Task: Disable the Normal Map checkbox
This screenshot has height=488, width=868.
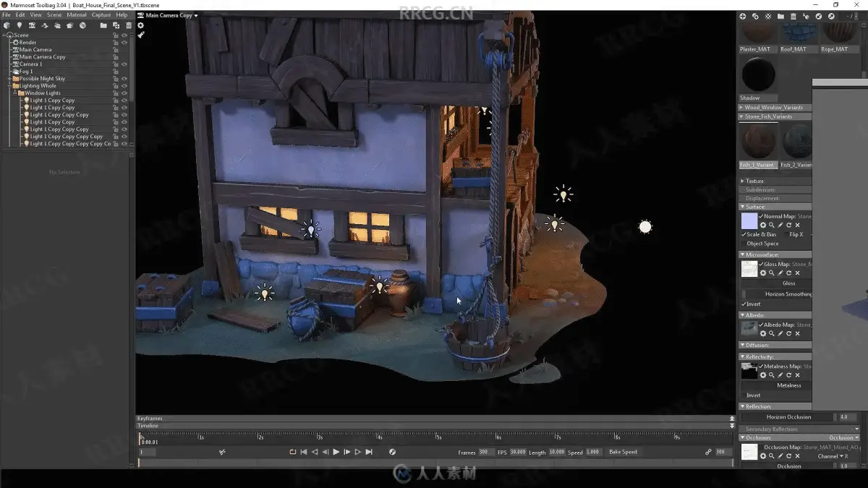Action: (762, 216)
